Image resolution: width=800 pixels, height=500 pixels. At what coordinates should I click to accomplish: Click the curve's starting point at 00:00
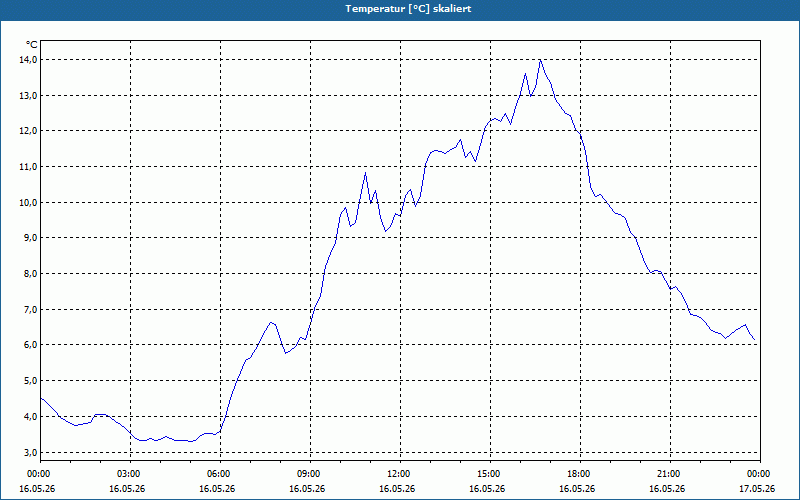(41, 398)
